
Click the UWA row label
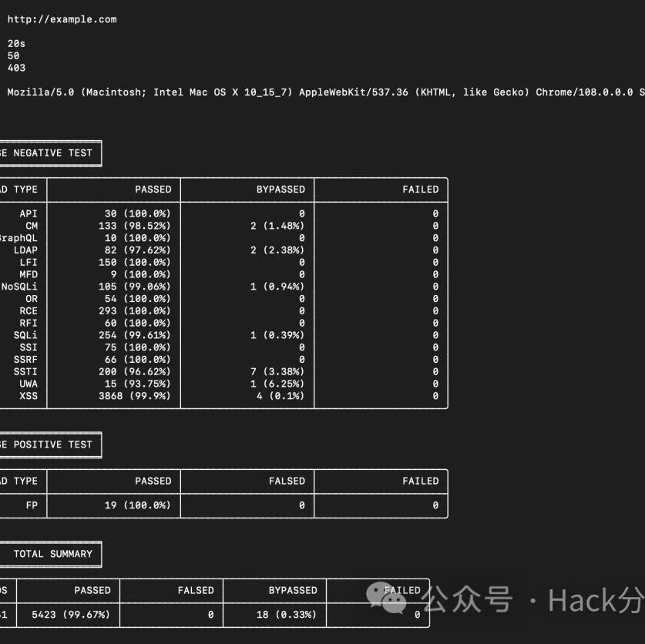pos(29,384)
